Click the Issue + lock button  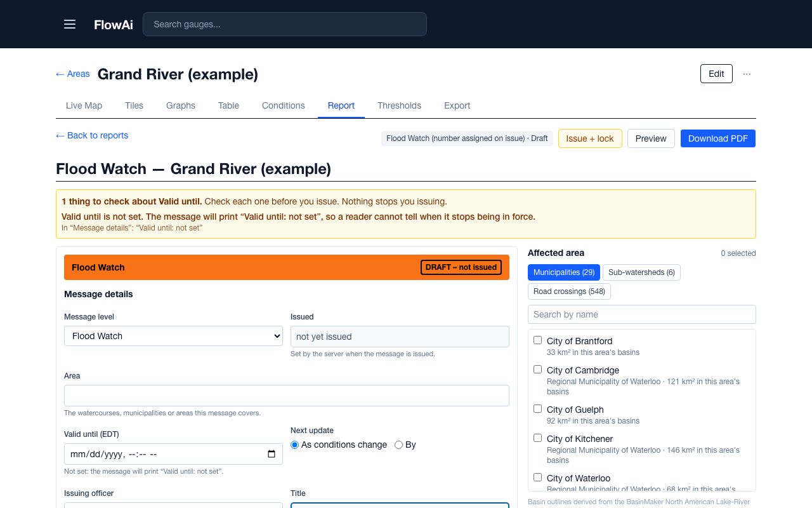pos(590,138)
